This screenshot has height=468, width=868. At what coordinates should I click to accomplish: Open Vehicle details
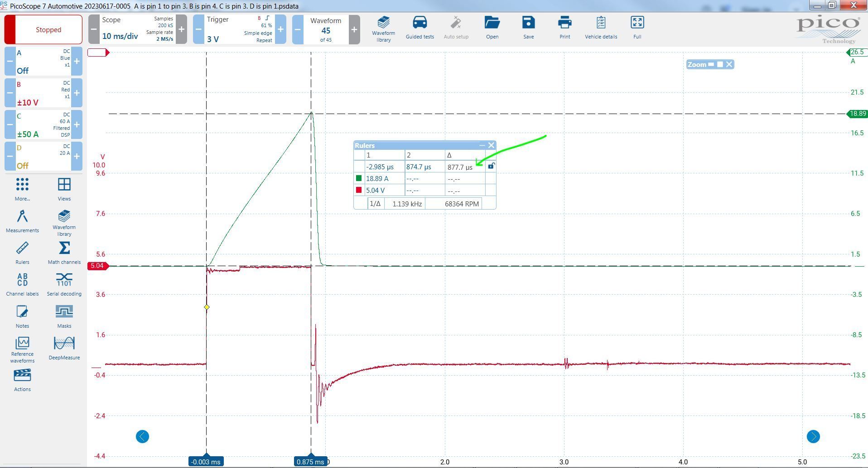pyautogui.click(x=601, y=28)
